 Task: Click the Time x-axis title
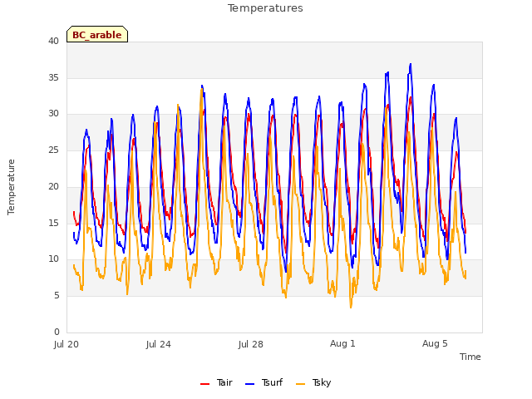click(x=470, y=357)
